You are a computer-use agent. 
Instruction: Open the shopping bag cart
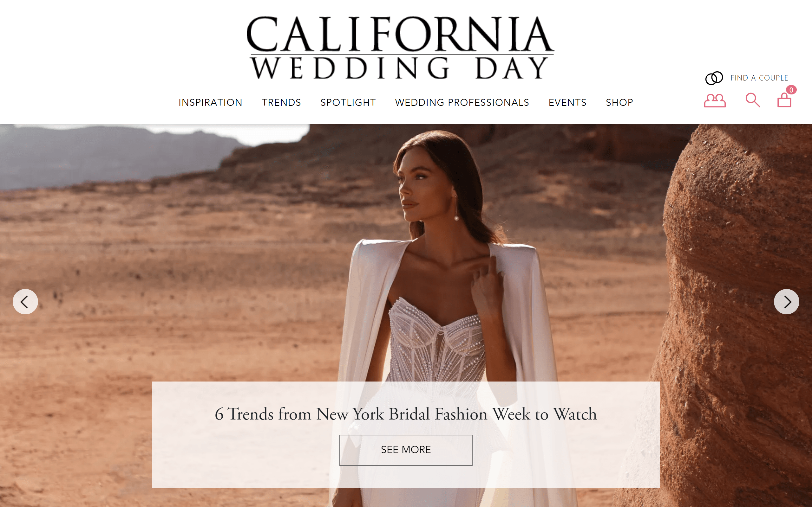(784, 100)
